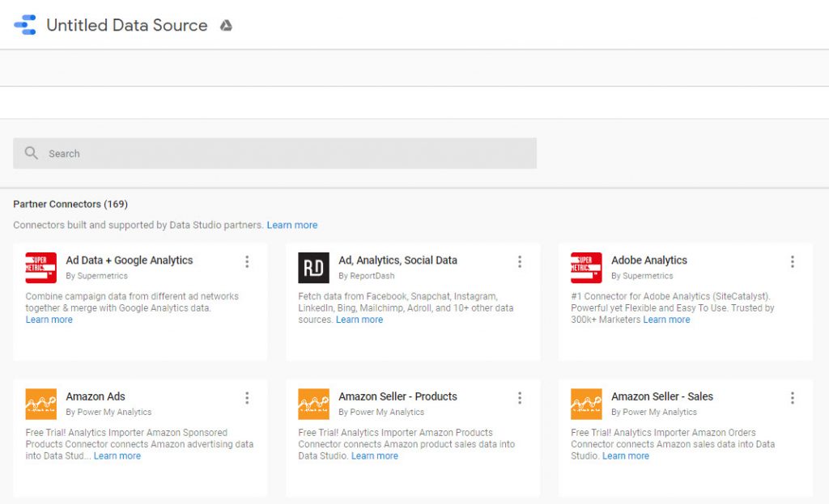Click By Power My Analytics under Amazon Seller - Sales
This screenshot has width=829, height=504.
[x=654, y=412]
